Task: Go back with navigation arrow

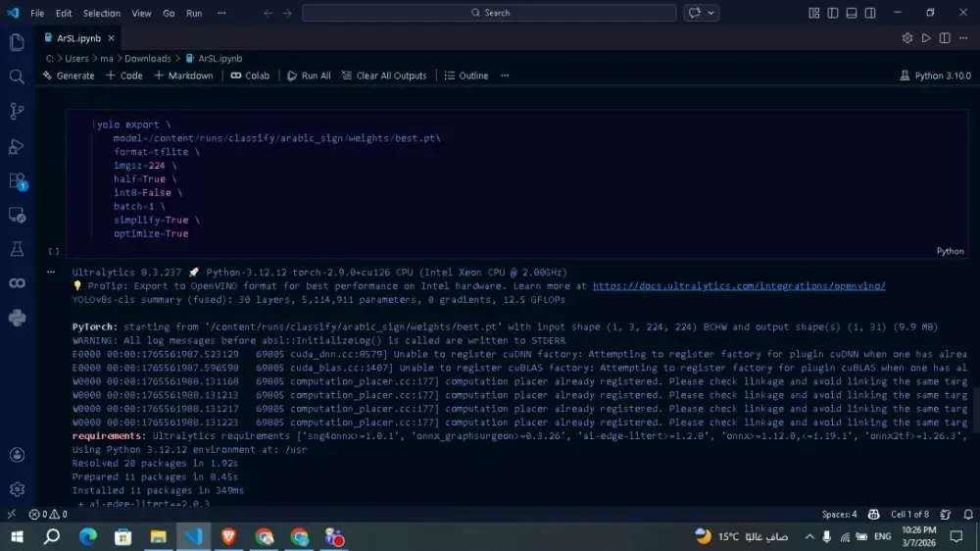Action: [269, 13]
